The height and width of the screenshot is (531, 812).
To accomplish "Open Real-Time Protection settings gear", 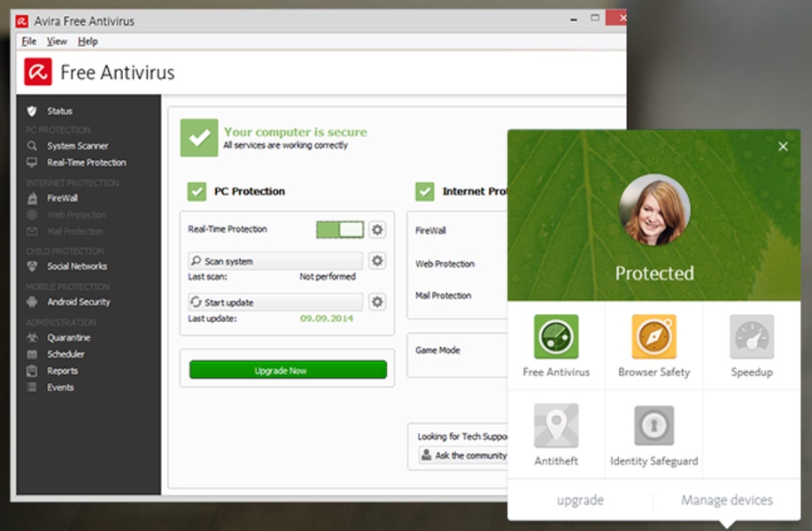I will (377, 229).
